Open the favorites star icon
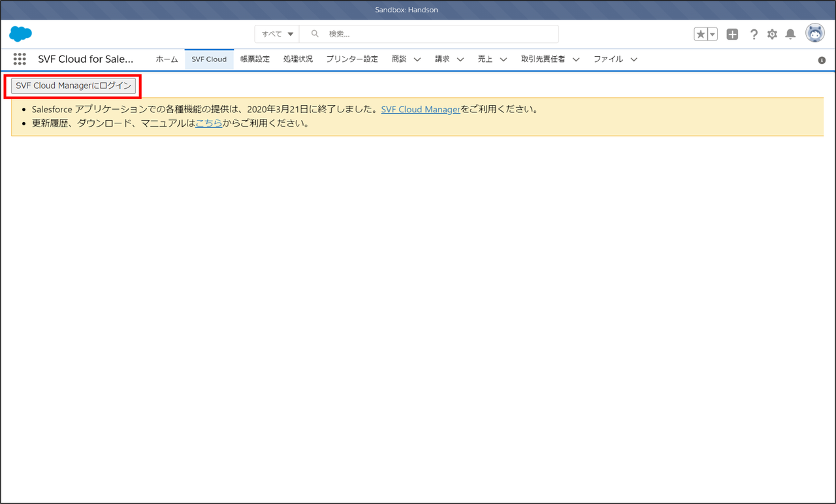This screenshot has width=836, height=504. 701,34
